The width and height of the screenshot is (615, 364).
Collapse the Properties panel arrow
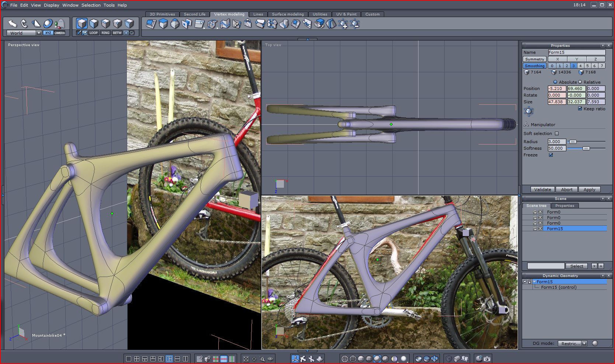(x=603, y=45)
